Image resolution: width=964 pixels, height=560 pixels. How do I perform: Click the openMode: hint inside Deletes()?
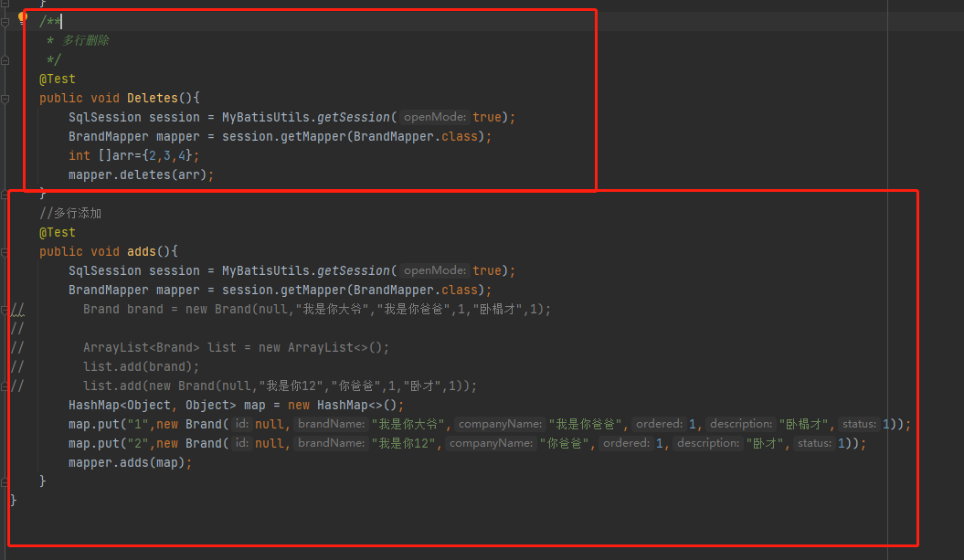click(435, 117)
